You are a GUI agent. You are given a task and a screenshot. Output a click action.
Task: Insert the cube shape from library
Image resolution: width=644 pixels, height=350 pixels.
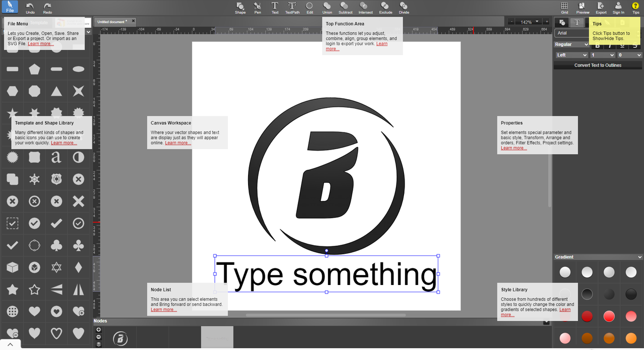tap(12, 267)
